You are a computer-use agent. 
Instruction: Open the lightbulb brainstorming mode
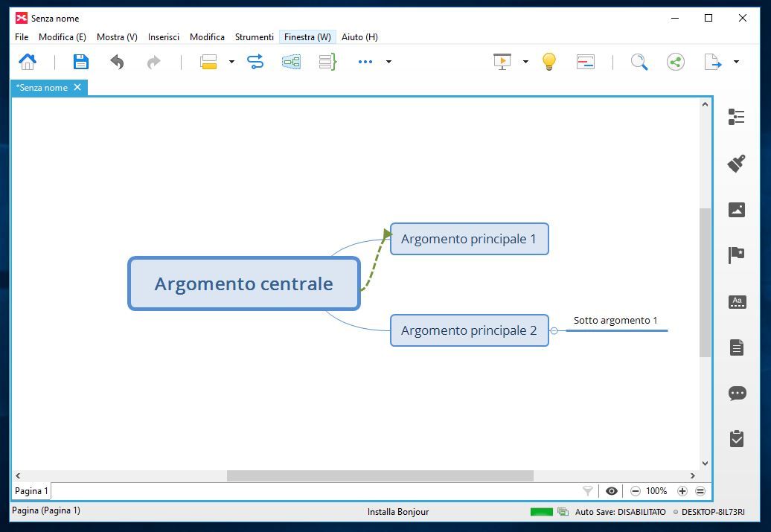(x=549, y=62)
